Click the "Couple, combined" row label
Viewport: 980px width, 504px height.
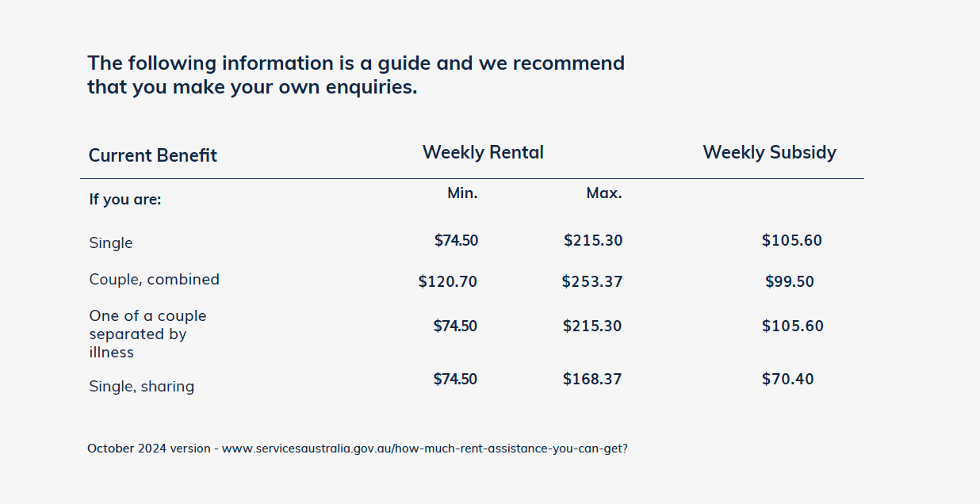coord(154,279)
